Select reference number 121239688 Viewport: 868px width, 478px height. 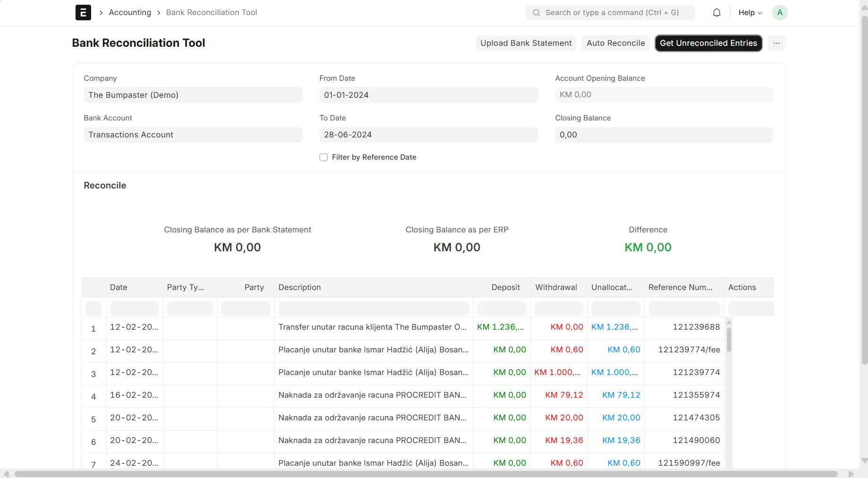click(696, 327)
